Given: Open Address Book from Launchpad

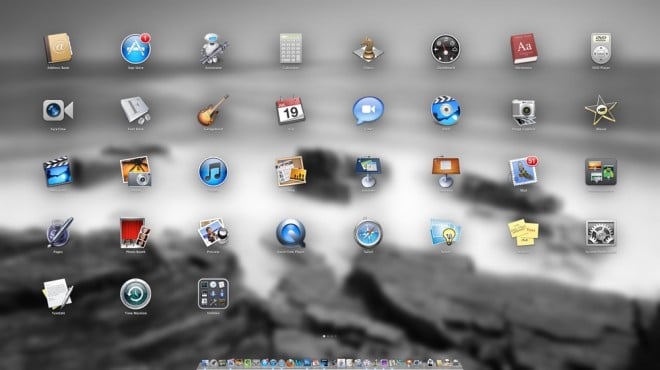Looking at the screenshot, I should coord(58,49).
